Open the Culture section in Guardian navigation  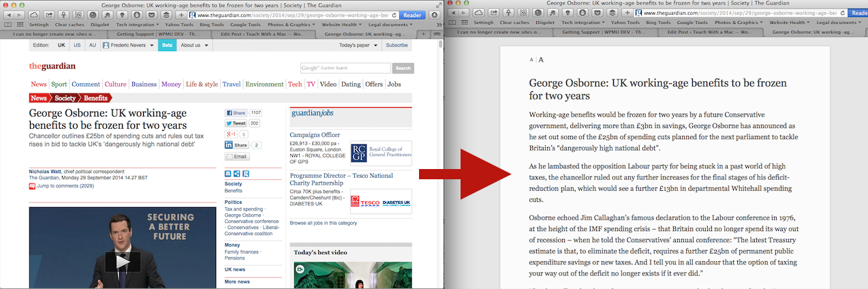(115, 85)
